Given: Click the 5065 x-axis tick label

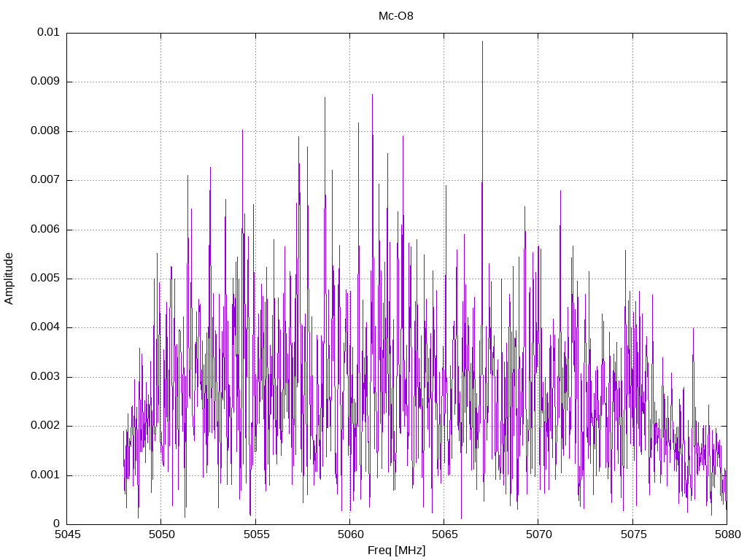Looking at the screenshot, I should tap(444, 534).
